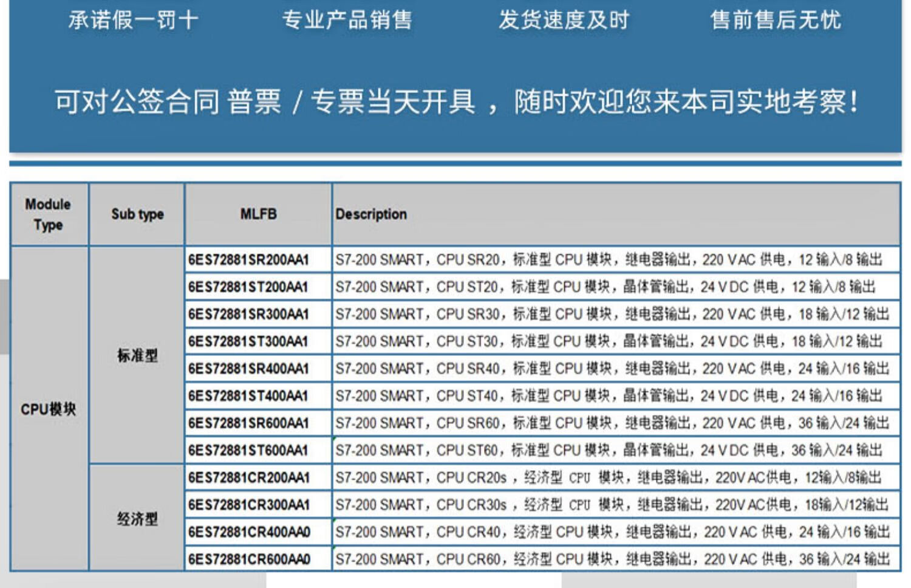Click the 发货速度及时 banner text
911x588 pixels.
pos(564,20)
